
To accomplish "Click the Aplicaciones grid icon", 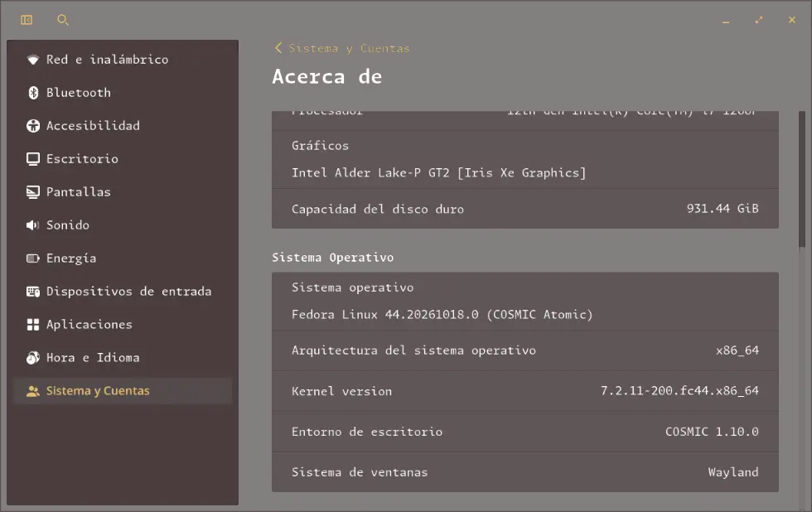I will [x=32, y=325].
